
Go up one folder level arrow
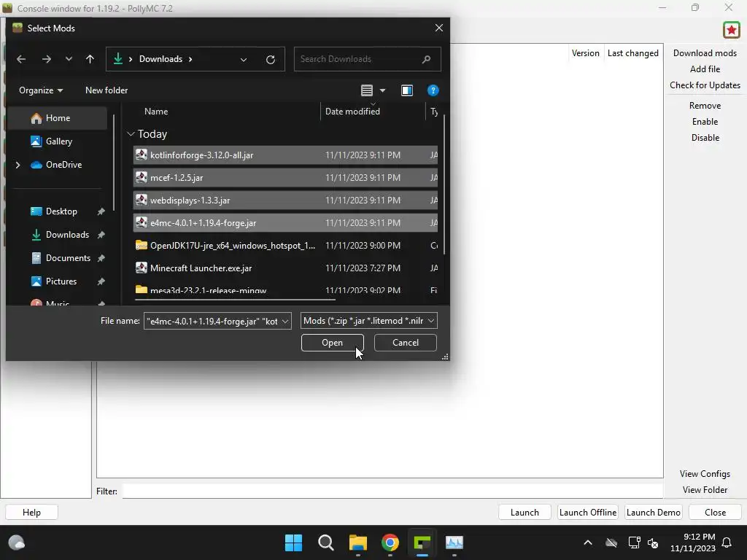(x=90, y=59)
